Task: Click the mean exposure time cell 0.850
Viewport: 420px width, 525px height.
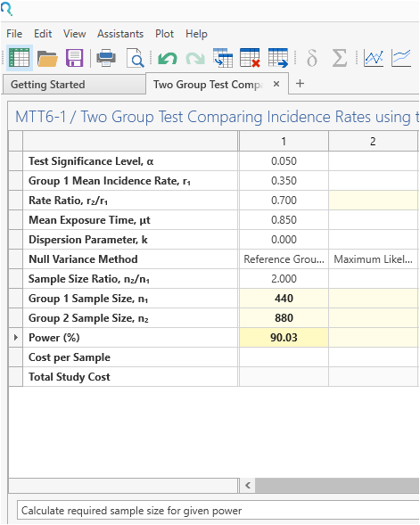Action: (284, 220)
